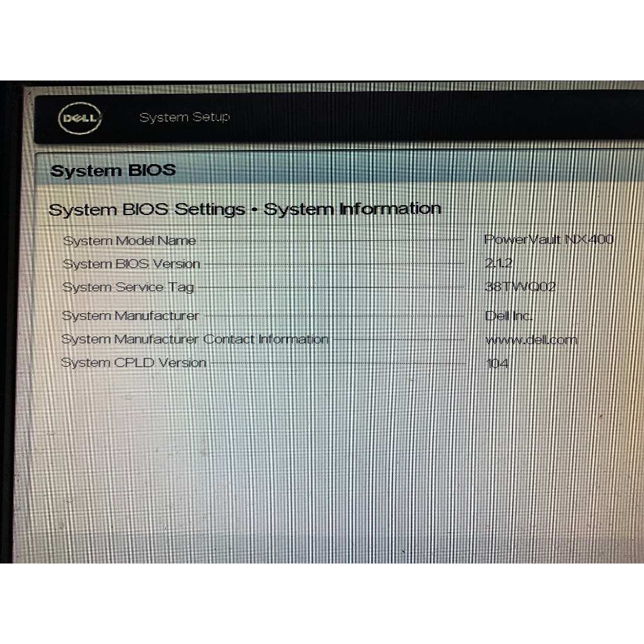This screenshot has width=644, height=644.
Task: Click the PowerVault NX400 model value
Action: tap(548, 239)
